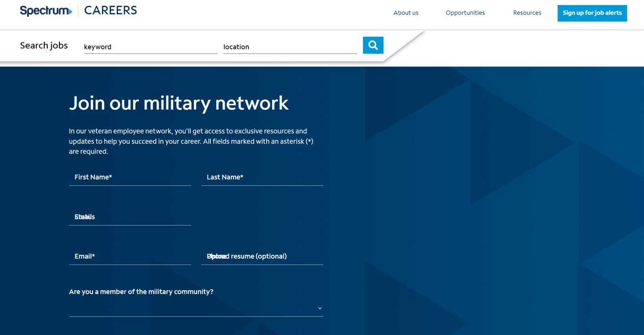Click the location search field
This screenshot has width=644, height=335.
click(x=290, y=47)
